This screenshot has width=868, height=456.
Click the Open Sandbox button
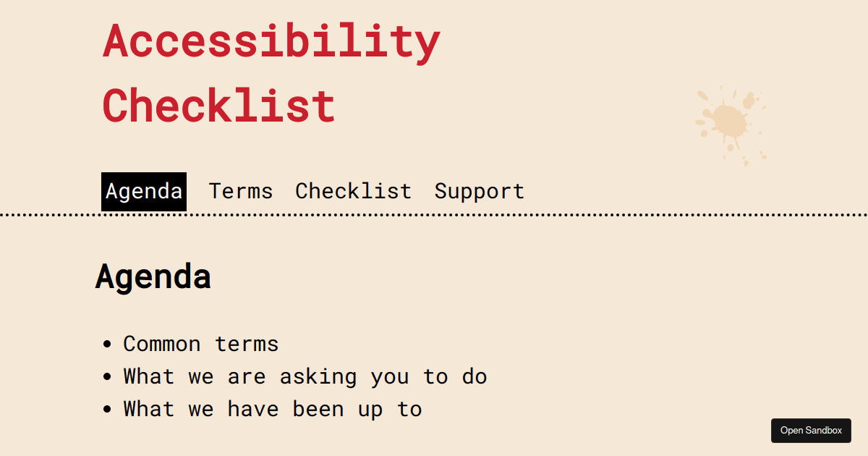811,430
